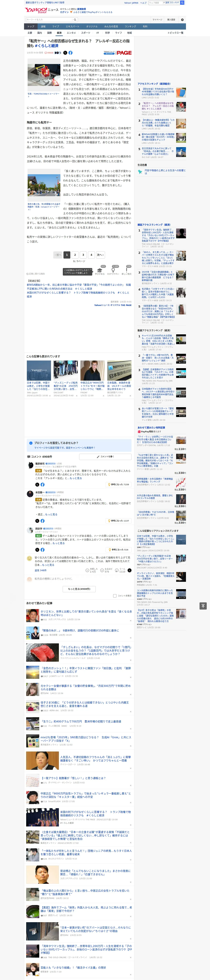Select the ランキング main tab

tap(130, 27)
